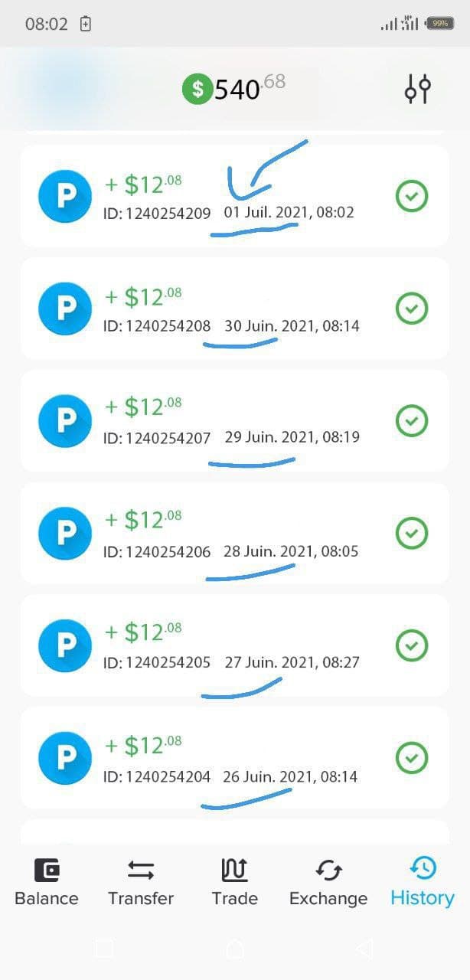This screenshot has height=980, width=470.
Task: Select the History tab
Action: 423,883
